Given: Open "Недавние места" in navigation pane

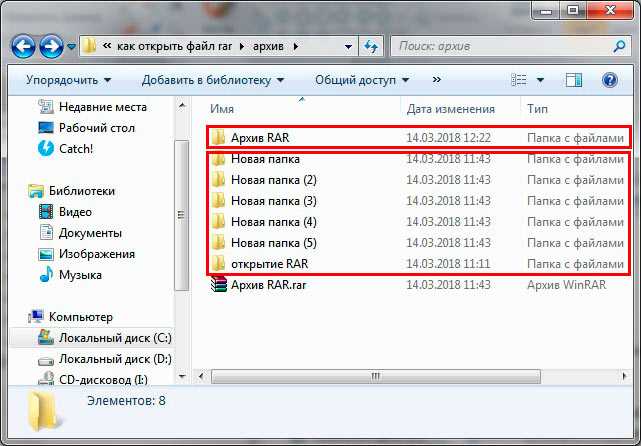Looking at the screenshot, I should 92,107.
